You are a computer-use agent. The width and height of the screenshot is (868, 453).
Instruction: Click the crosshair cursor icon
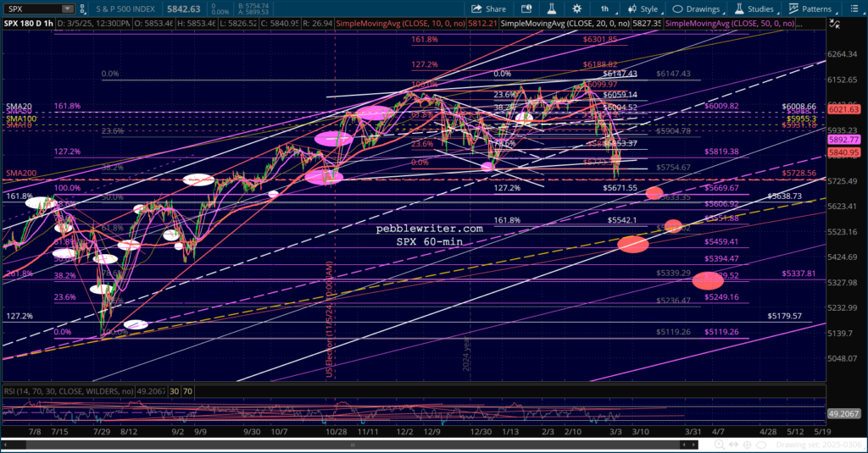[x=748, y=445]
